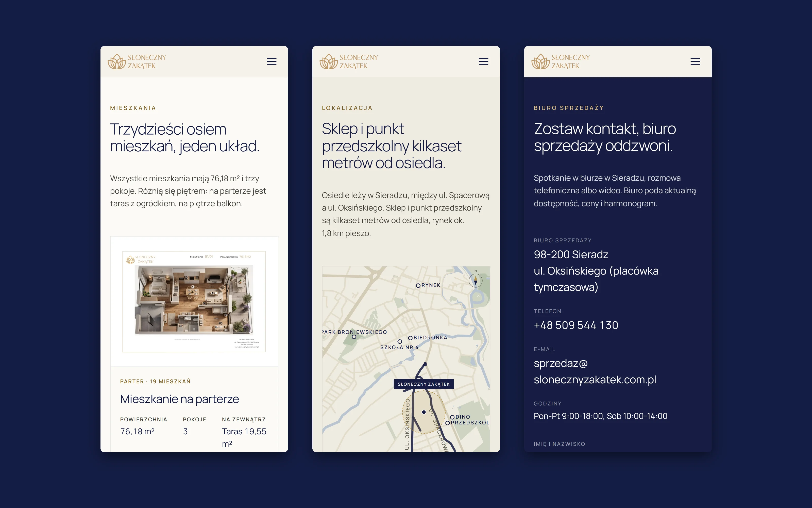Click the Imię i nazwisko field label

tap(559, 444)
